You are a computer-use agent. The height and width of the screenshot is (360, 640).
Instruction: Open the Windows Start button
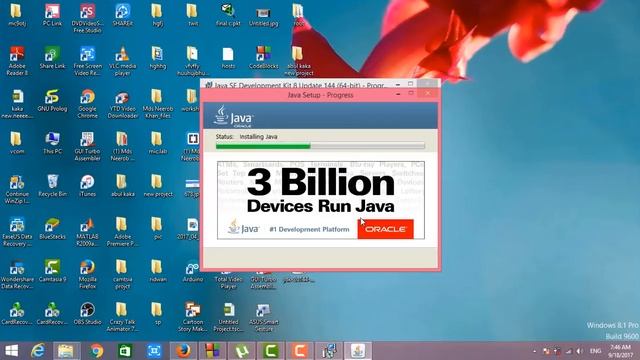[12, 351]
